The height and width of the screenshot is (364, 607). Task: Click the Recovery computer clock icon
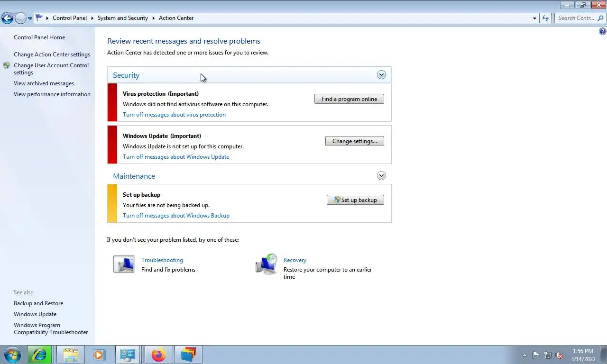tap(266, 264)
